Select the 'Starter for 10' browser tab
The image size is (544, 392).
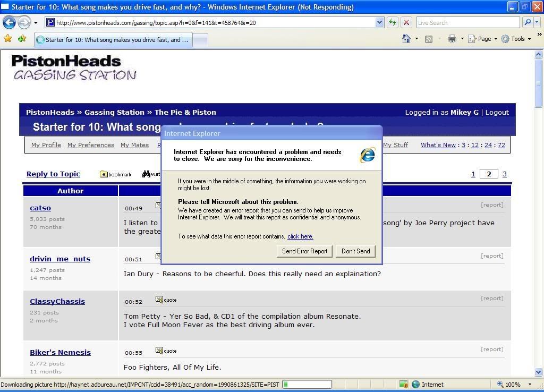[113, 40]
